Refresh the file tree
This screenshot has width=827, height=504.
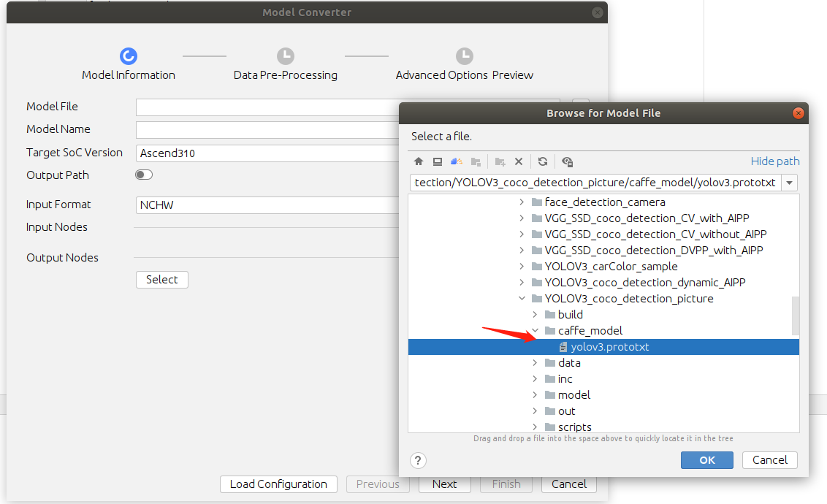pos(543,161)
